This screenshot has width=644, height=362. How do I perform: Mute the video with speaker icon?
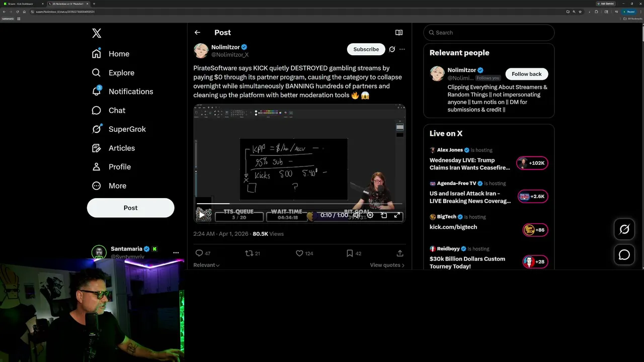tap(356, 215)
